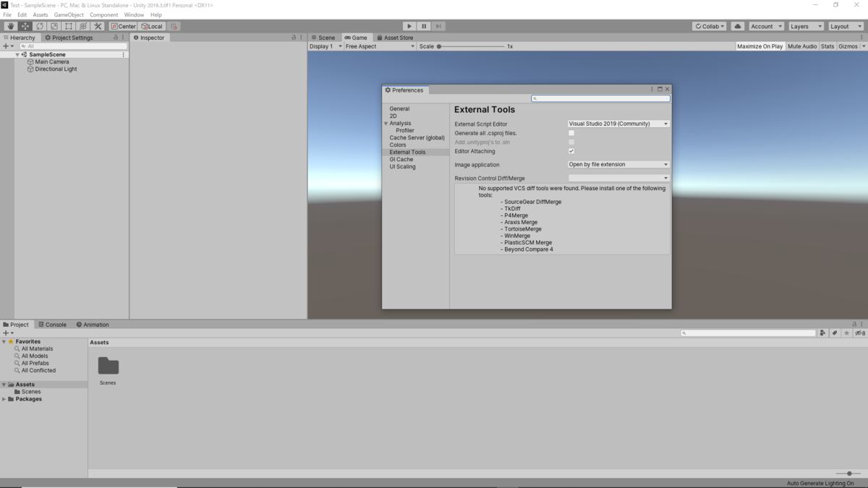Viewport: 868px width, 488px height.
Task: Open the Scenes folder in Assets
Action: [x=108, y=367]
